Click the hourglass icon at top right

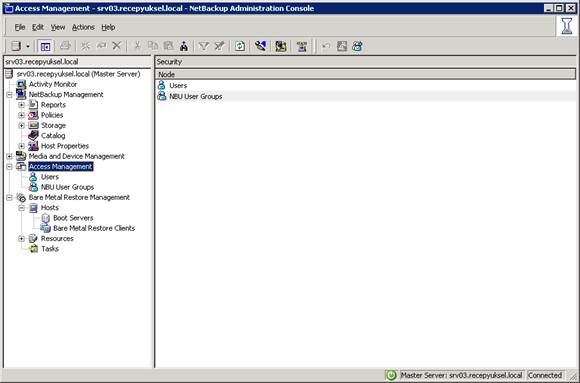[567, 26]
